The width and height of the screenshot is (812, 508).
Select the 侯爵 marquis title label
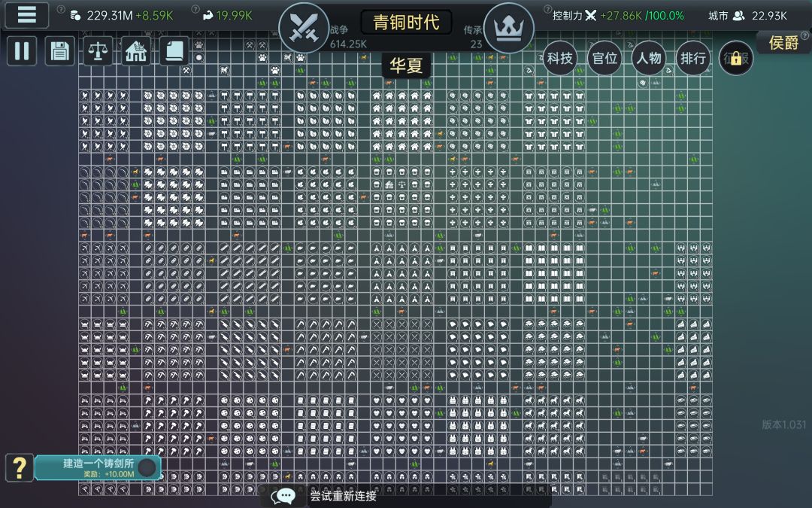click(x=783, y=42)
